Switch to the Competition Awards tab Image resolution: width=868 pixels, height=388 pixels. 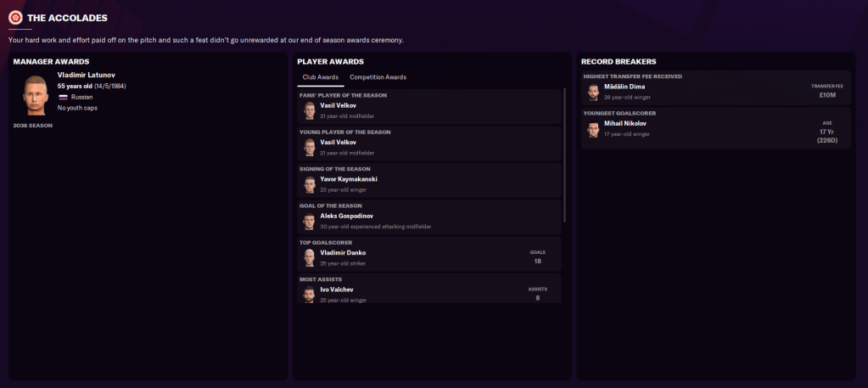point(378,77)
